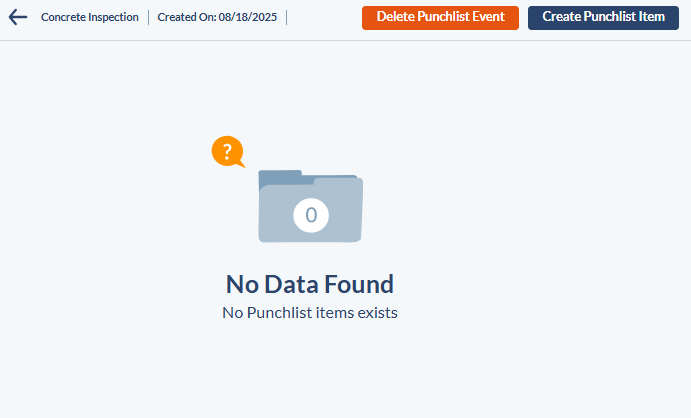Image resolution: width=691 pixels, height=418 pixels.
Task: Click the empty folder illustration
Action: point(311,206)
